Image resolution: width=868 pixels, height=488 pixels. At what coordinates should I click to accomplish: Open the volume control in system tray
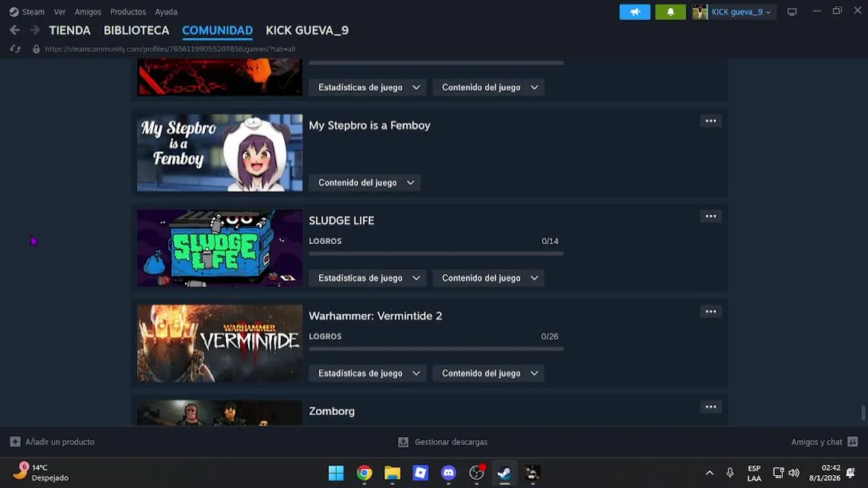(793, 473)
